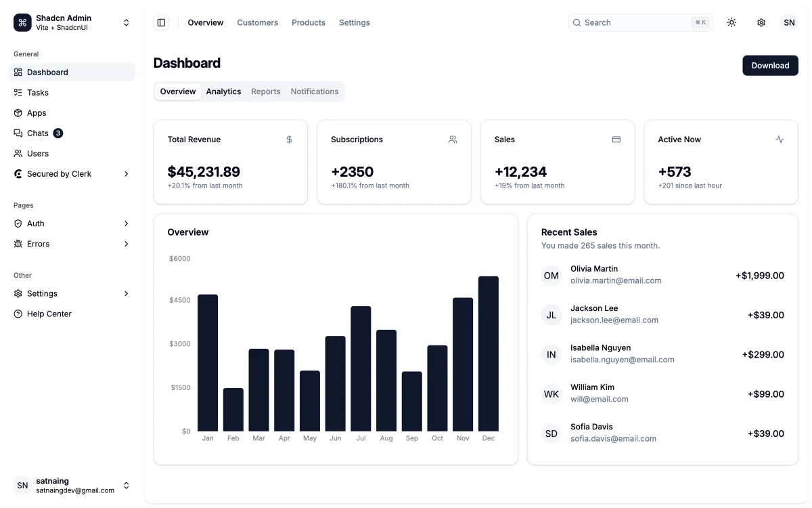Open Settings in the top navigation

click(x=355, y=22)
